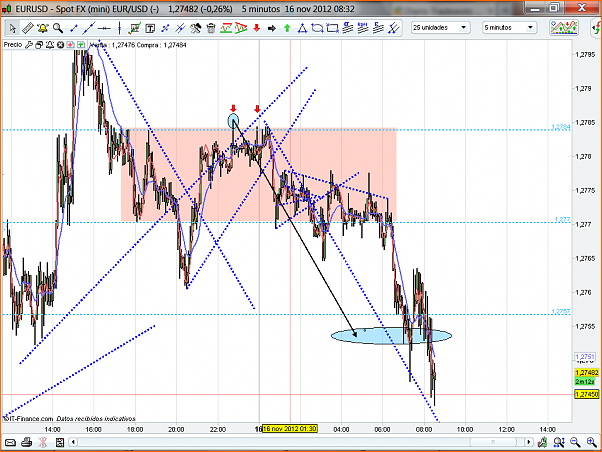
Task: Open the price alert bell tool
Action: click(x=43, y=28)
